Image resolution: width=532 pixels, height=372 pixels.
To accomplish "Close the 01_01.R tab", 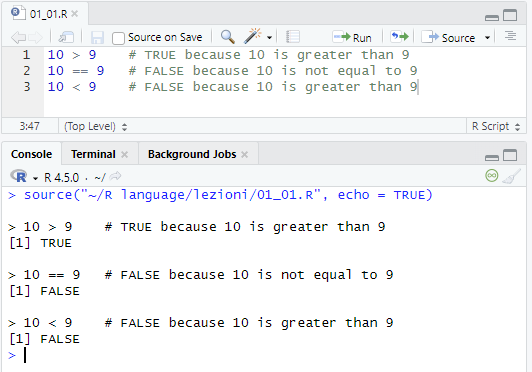I will 75,14.
